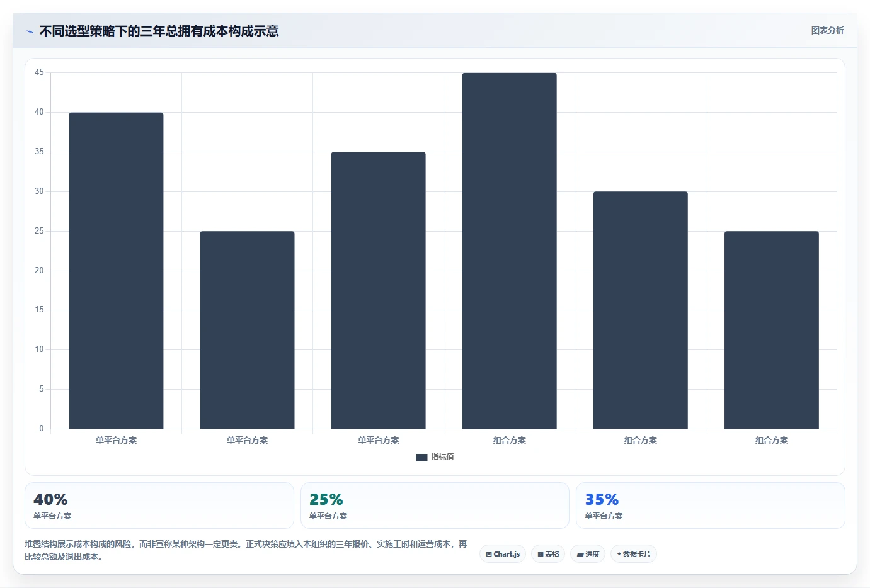This screenshot has width=870, height=588.
Task: Click the blue icon beside the chart title
Action: click(30, 31)
